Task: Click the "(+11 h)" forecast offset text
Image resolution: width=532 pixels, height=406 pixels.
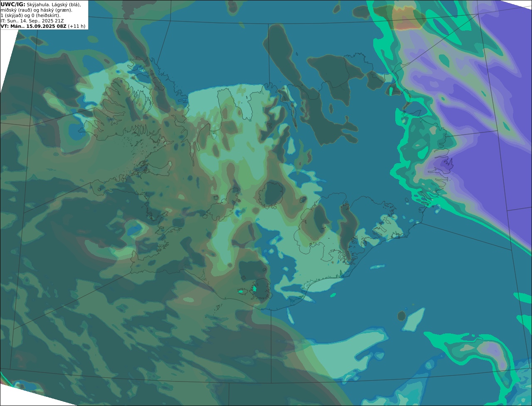Action: pyautogui.click(x=77, y=26)
